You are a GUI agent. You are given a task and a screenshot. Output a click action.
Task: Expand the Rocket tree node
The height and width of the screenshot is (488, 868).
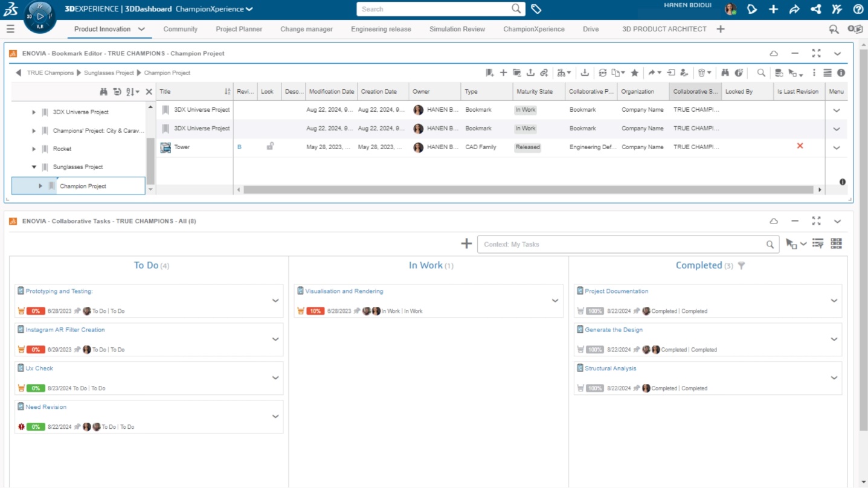click(34, 149)
